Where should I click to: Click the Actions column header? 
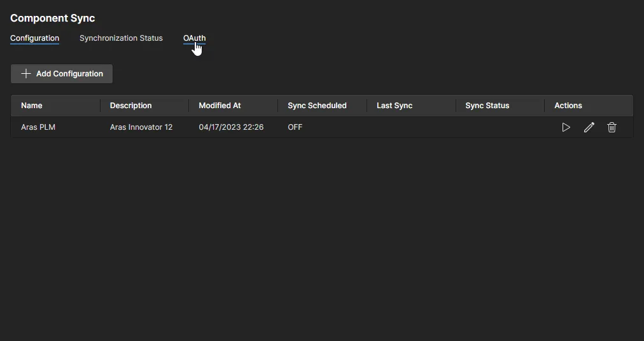(x=568, y=106)
